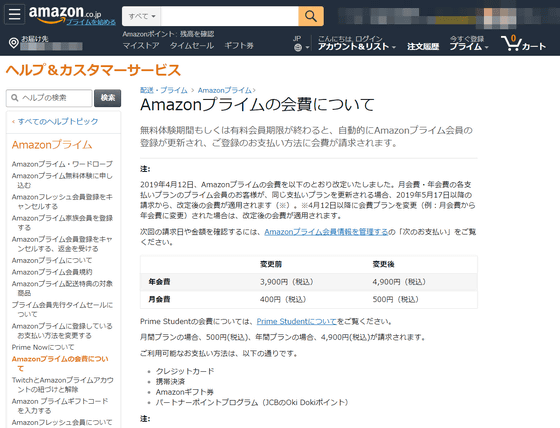Viewport: 560px width, 428px height.
Task: Open Amazonフレッシュ会員登録をキャンセルする topic
Action: tap(62, 201)
